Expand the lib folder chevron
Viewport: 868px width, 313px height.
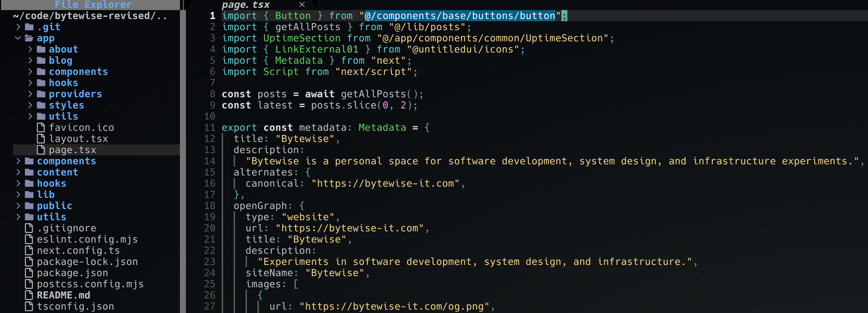coord(18,195)
